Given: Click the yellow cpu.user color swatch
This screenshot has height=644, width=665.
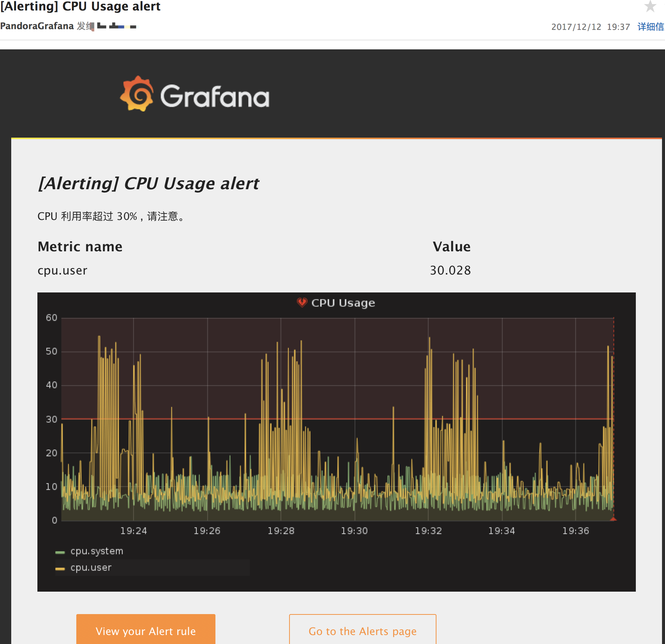Looking at the screenshot, I should [x=60, y=569].
